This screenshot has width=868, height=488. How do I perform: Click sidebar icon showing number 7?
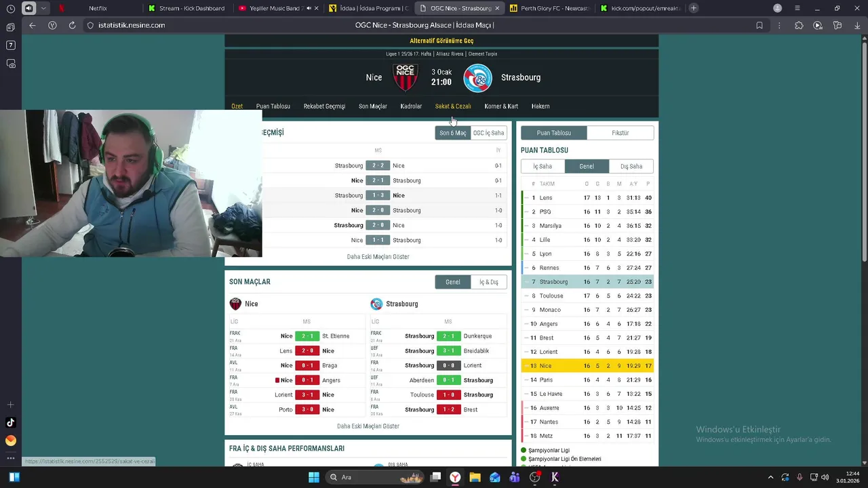tap(10, 45)
